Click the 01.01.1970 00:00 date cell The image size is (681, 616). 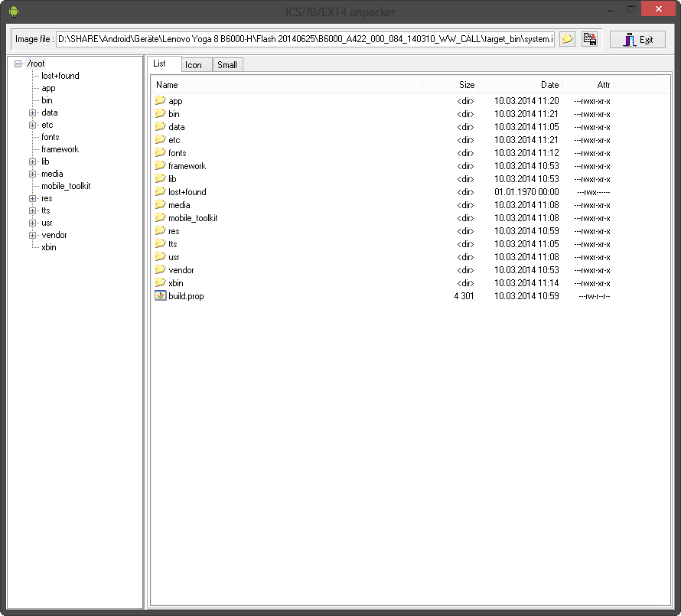point(526,192)
